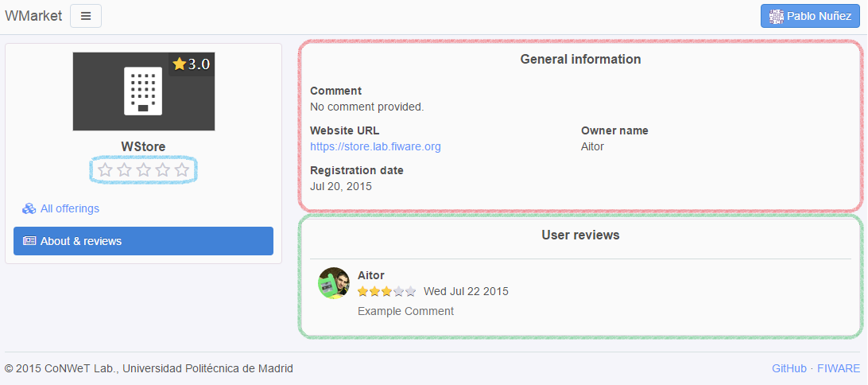Rate WStore five stars
868x385 pixels.
pos(181,170)
